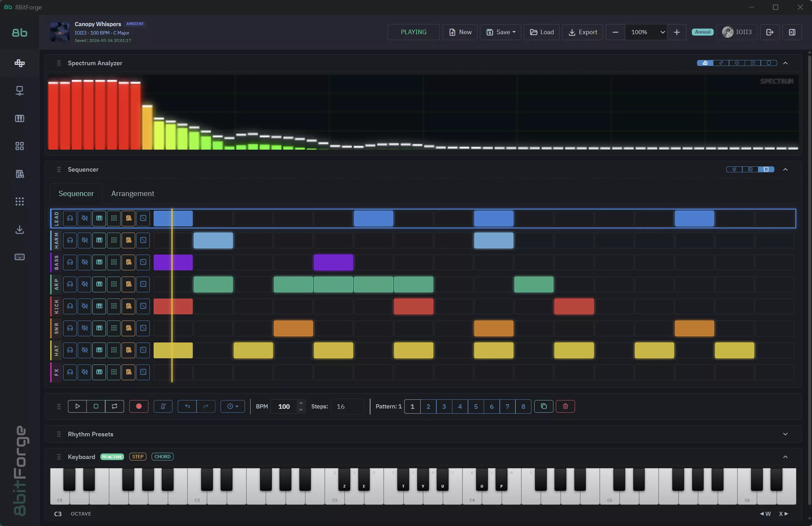This screenshot has width=812, height=526.
Task: Mute the SNR track
Action: click(84, 328)
